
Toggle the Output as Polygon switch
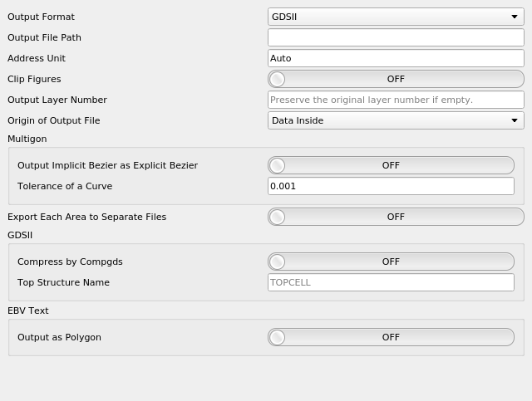coord(391,337)
